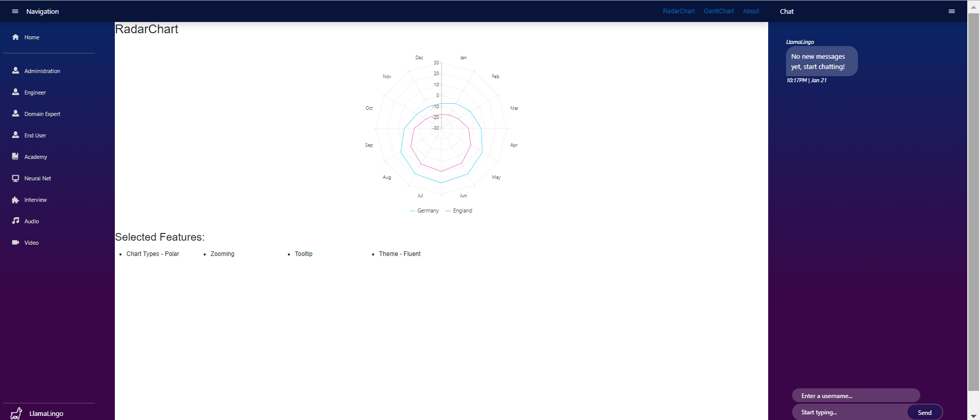Viewport: 980px width, 420px height.
Task: Expand the Chat panel hamburger menu
Action: click(951, 11)
